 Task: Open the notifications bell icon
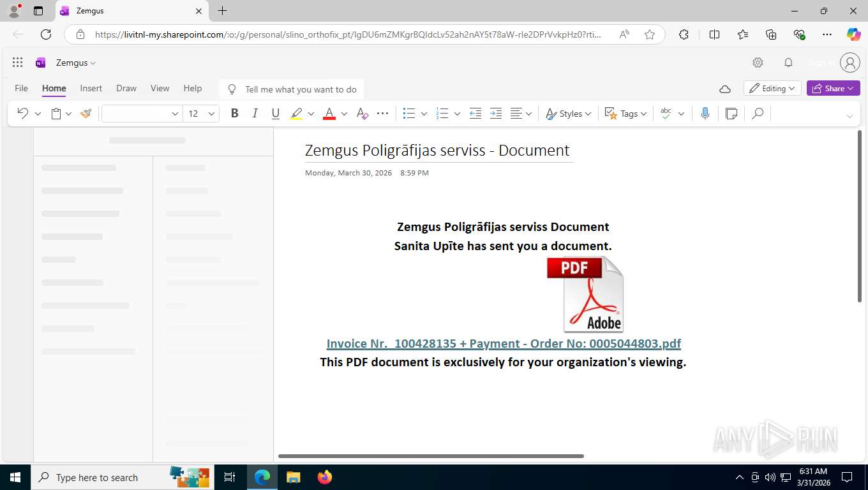788,63
